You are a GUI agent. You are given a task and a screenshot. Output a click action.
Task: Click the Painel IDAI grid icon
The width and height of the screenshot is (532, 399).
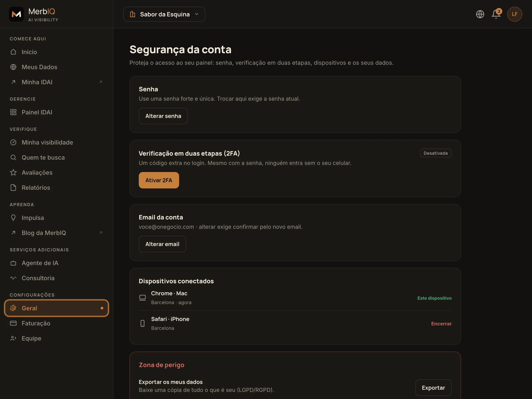point(13,112)
